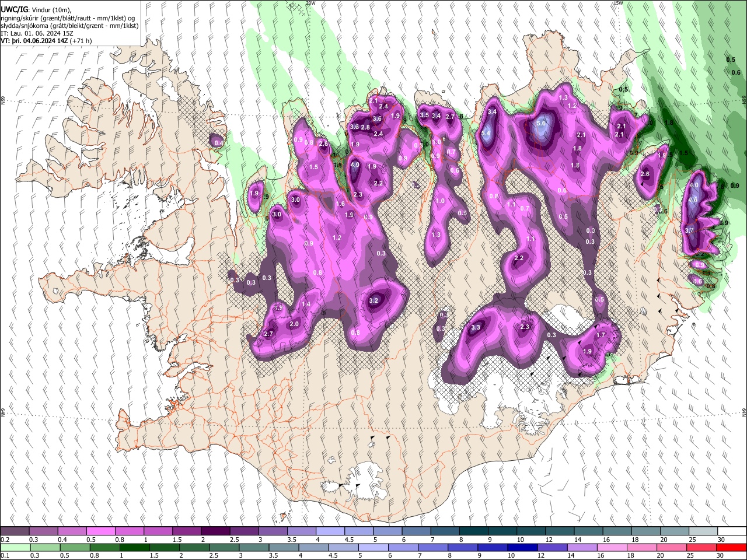Click the '1.4' precipitation value on map
The image size is (747, 560).
[x=306, y=304]
